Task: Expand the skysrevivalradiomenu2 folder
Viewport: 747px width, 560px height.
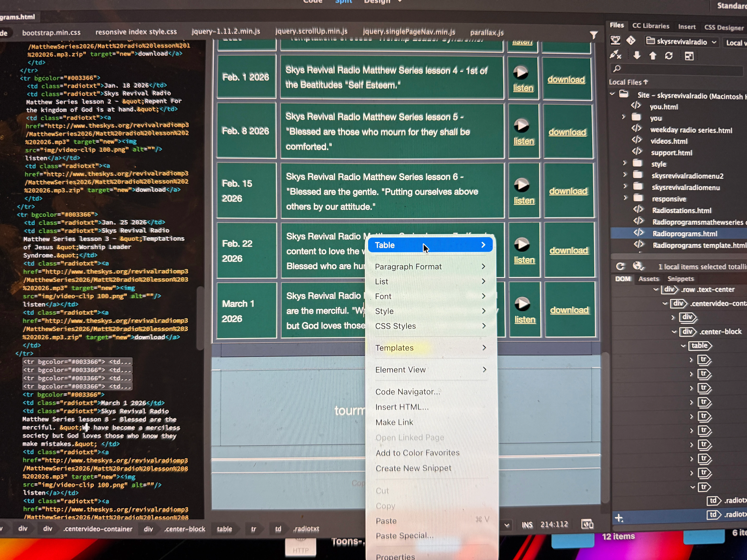Action: click(x=625, y=175)
